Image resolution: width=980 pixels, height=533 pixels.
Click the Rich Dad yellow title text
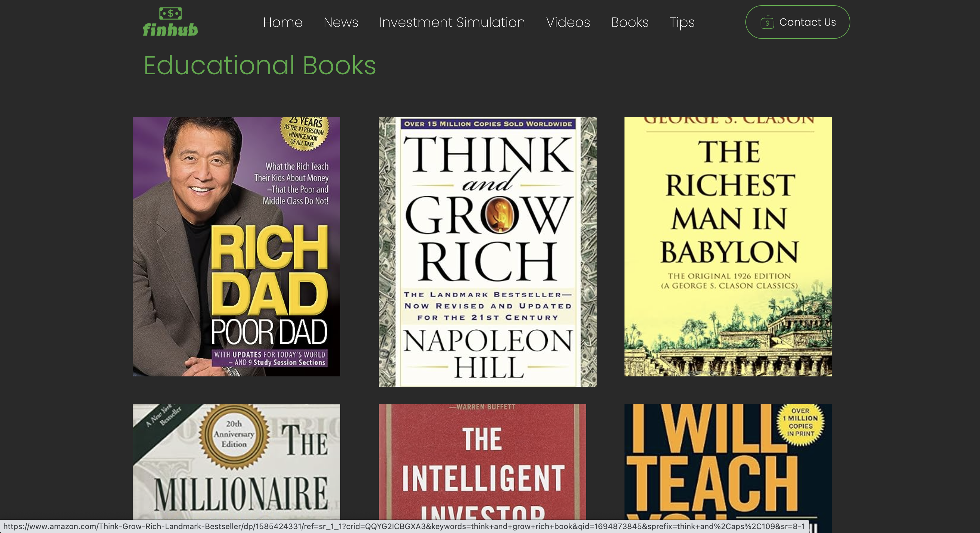coord(269,270)
